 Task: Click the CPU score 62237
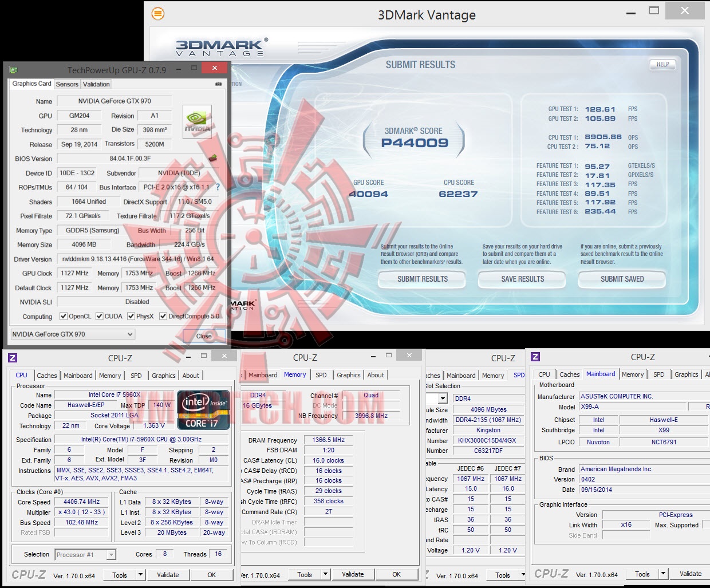pyautogui.click(x=458, y=194)
